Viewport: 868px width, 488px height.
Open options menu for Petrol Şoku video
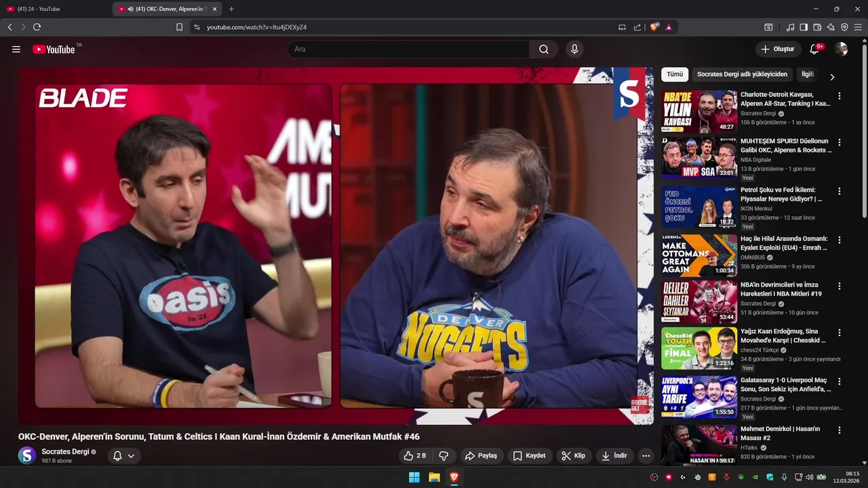tap(840, 192)
